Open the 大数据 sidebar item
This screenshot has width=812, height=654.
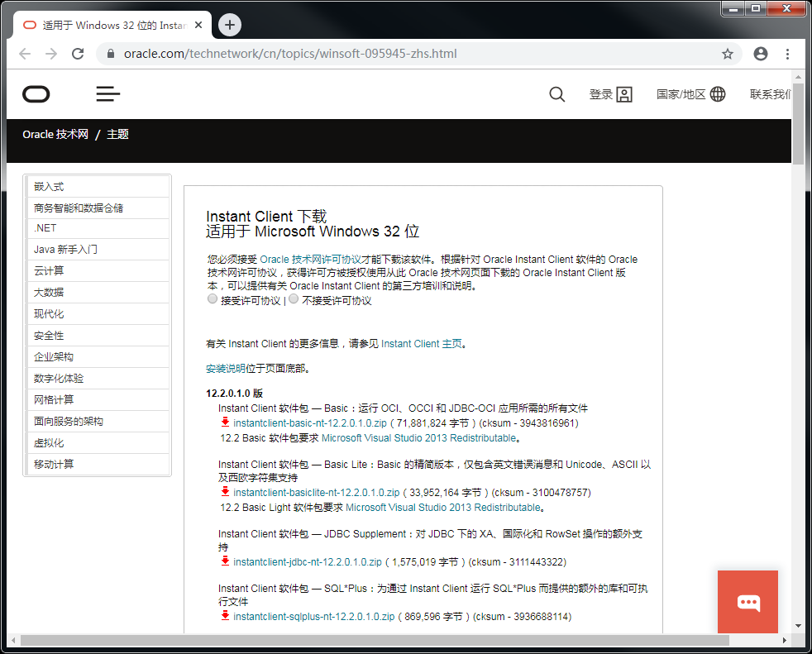[98, 293]
